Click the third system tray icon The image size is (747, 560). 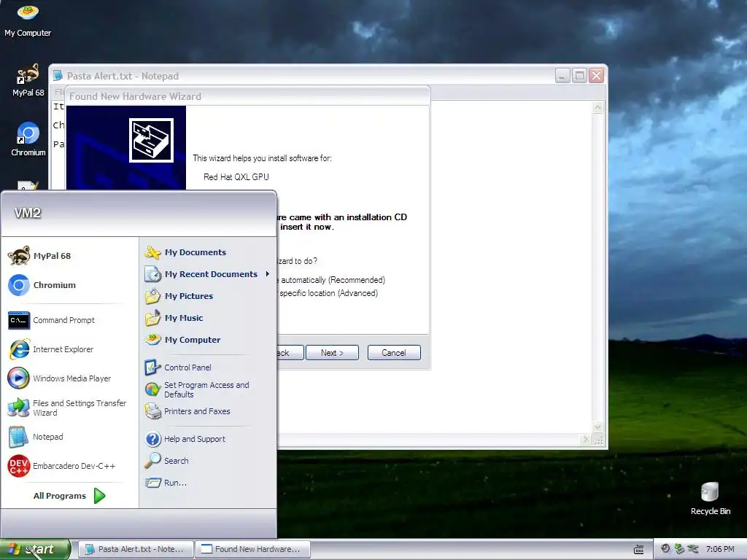[x=693, y=549]
